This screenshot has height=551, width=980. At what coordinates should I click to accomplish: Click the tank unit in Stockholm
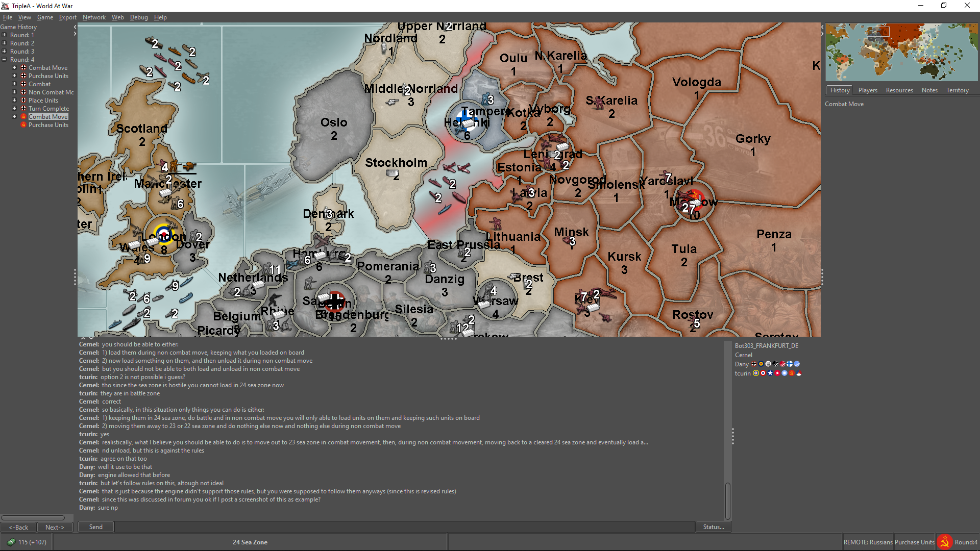tap(391, 173)
